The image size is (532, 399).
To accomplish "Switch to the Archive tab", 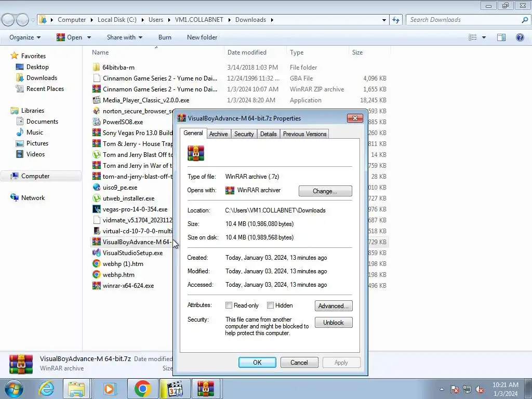I will [x=219, y=134].
